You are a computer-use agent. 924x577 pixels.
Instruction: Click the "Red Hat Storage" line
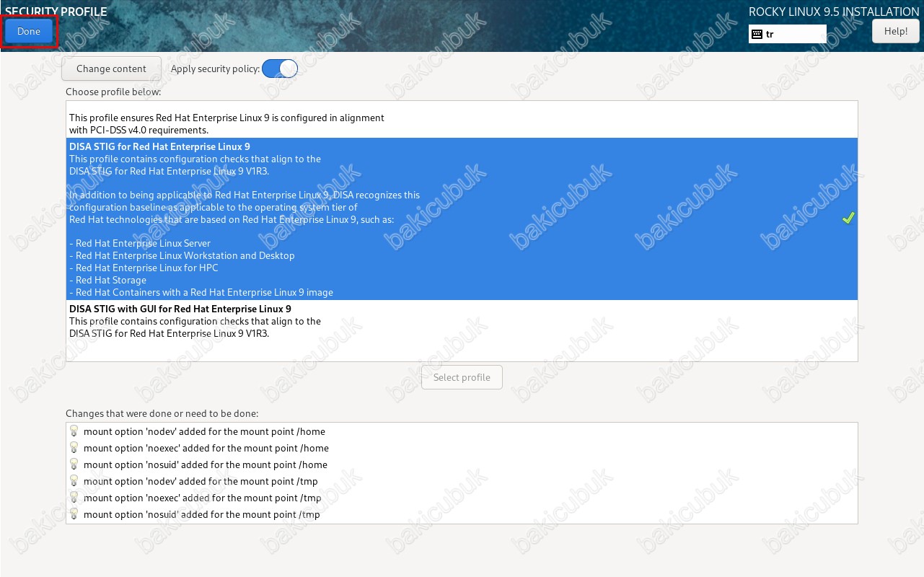click(107, 281)
